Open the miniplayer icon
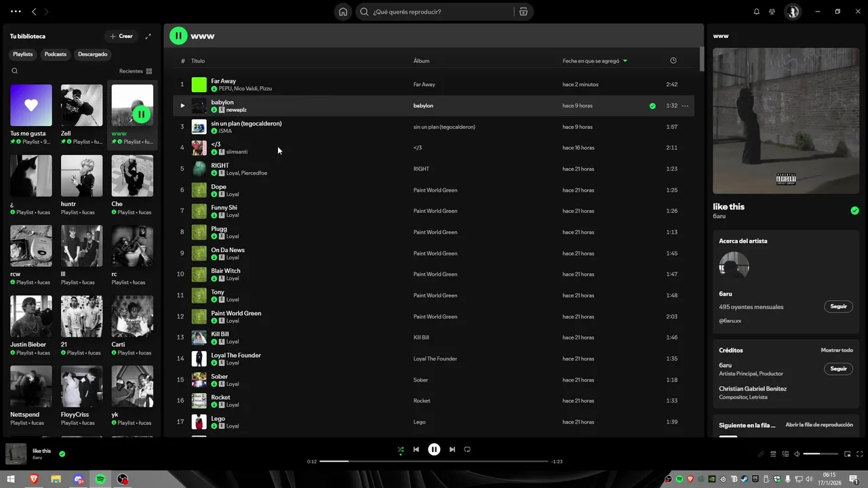The image size is (868, 488). [x=848, y=454]
